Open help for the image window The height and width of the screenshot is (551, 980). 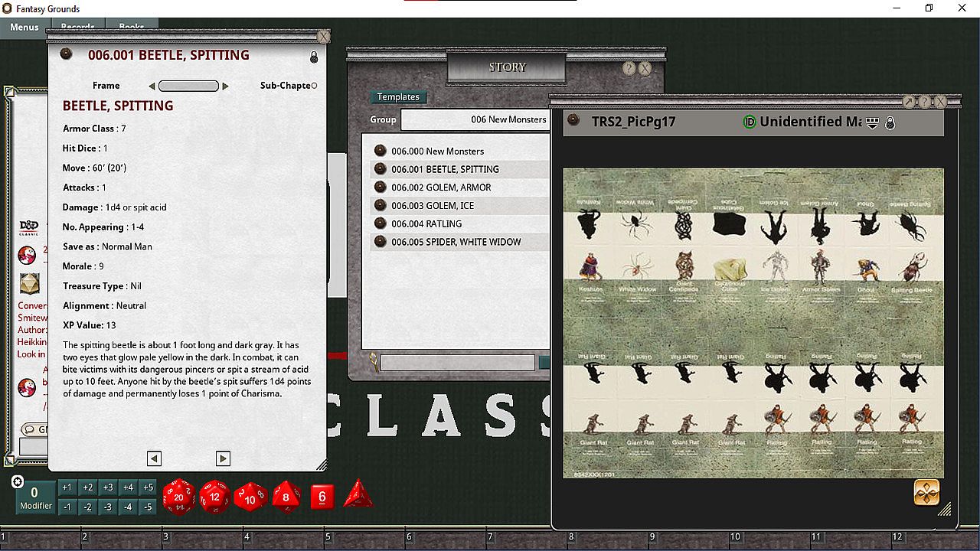925,102
